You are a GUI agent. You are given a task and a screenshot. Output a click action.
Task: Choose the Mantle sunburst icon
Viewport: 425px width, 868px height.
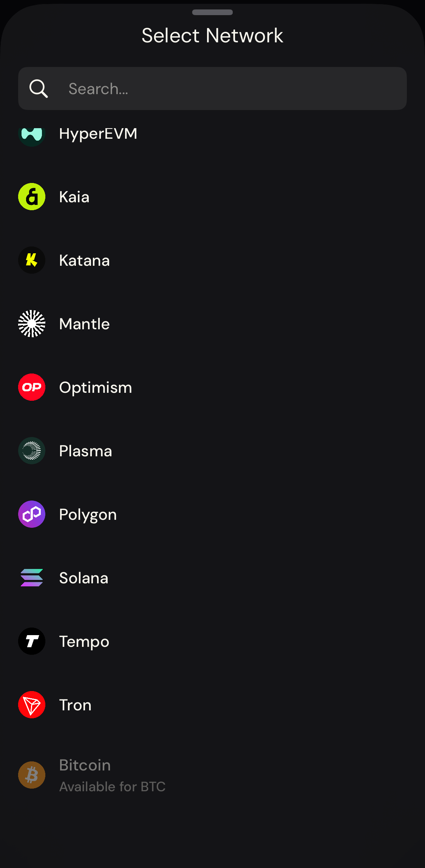coord(32,324)
